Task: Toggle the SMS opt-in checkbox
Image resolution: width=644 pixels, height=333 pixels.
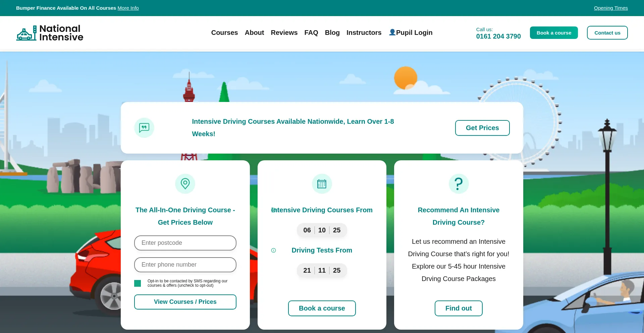Action: point(138,283)
